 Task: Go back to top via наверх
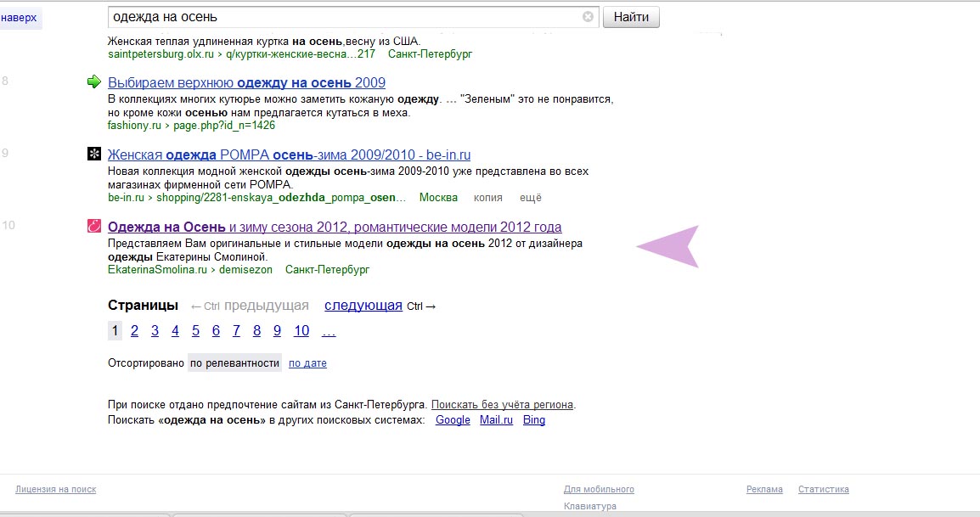tap(19, 18)
